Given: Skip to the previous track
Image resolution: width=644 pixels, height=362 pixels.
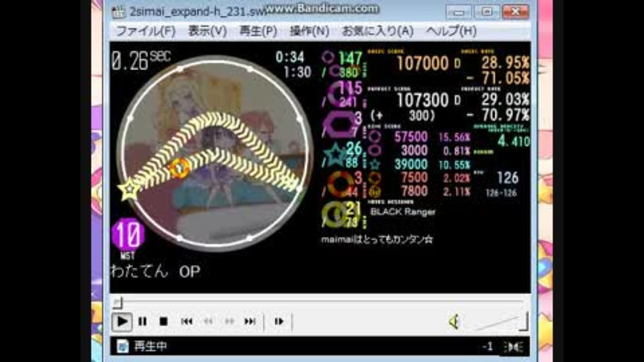Looking at the screenshot, I should pos(186,321).
